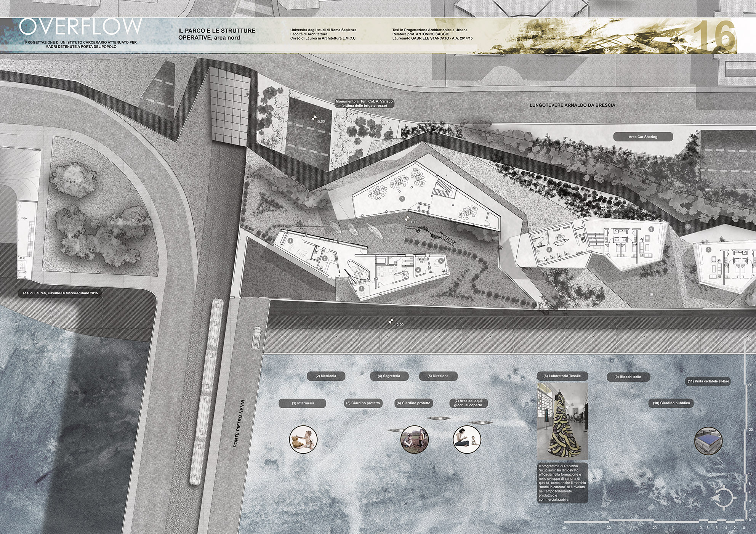Click the Tesi di Laurea Cavallo-Di Marco-Rubino label
Image resolution: width=756 pixels, height=534 pixels.
coord(60,293)
